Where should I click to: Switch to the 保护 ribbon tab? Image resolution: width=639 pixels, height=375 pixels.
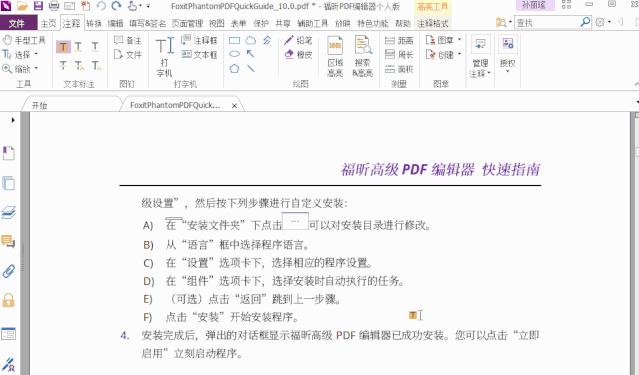[261, 23]
